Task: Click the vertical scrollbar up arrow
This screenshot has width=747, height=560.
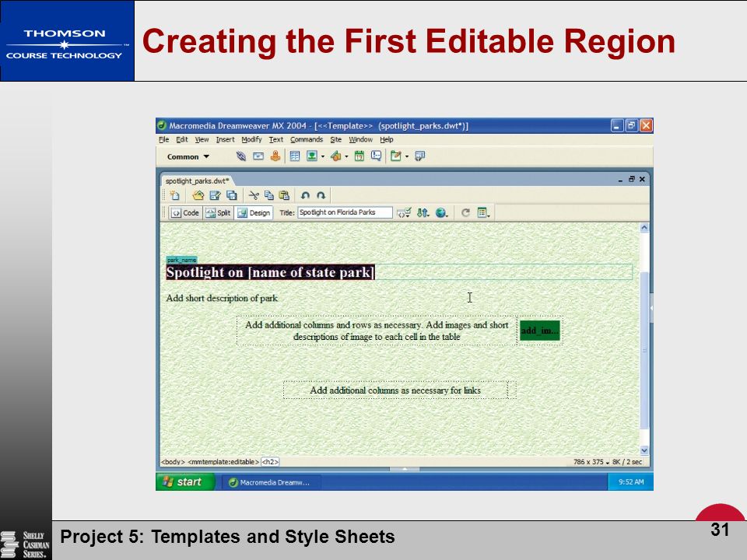Action: coord(644,228)
